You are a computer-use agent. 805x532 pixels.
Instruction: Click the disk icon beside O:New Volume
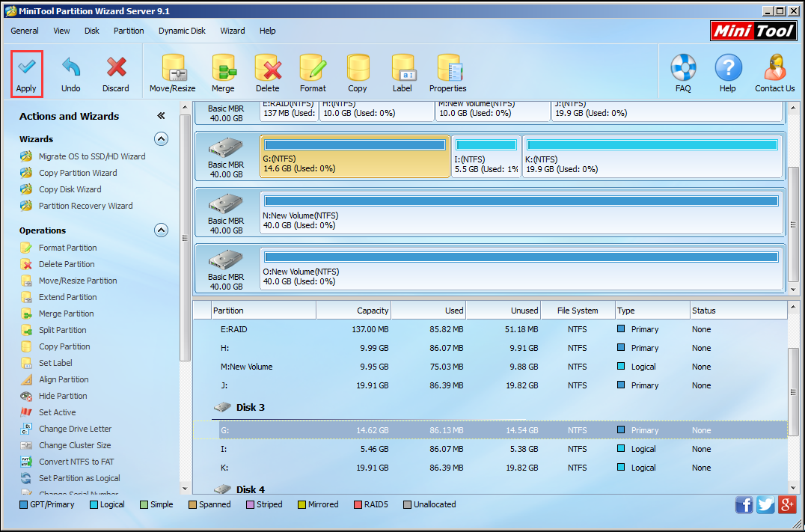point(225,260)
